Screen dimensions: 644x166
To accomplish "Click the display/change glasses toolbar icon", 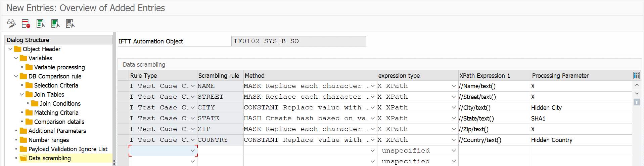I will tap(11, 23).
